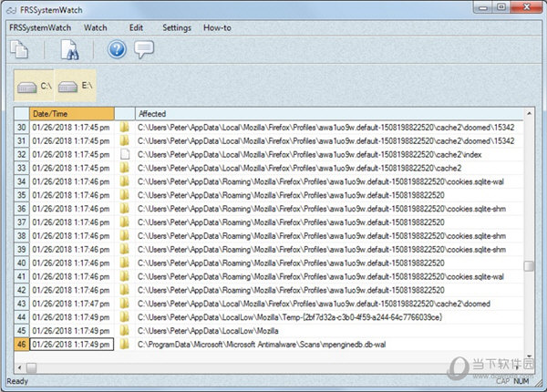Select the cache2\doomed path in row 43
Image resolution: width=547 pixels, height=392 pixels.
click(x=314, y=304)
